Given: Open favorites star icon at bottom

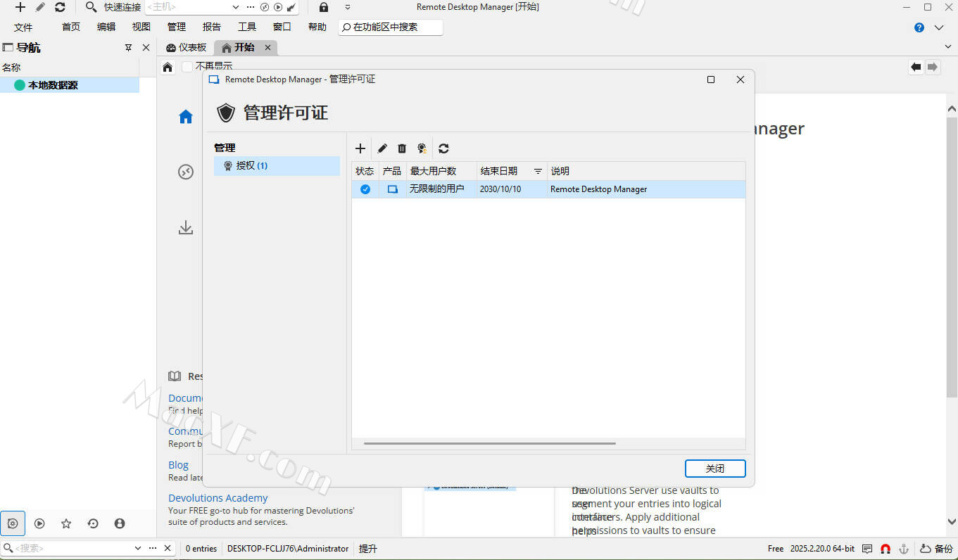Looking at the screenshot, I should [x=66, y=523].
